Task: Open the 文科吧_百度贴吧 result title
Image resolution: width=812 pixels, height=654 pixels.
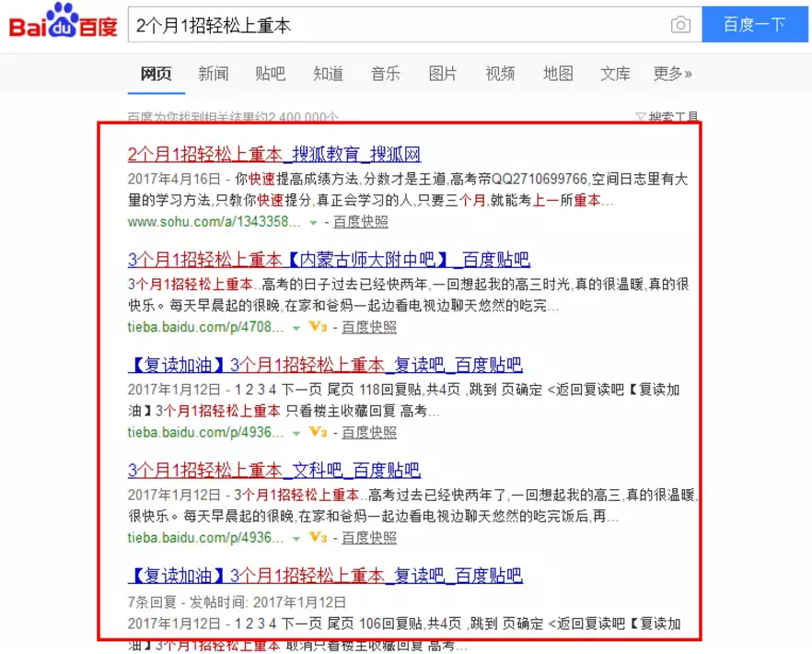Action: [274, 470]
